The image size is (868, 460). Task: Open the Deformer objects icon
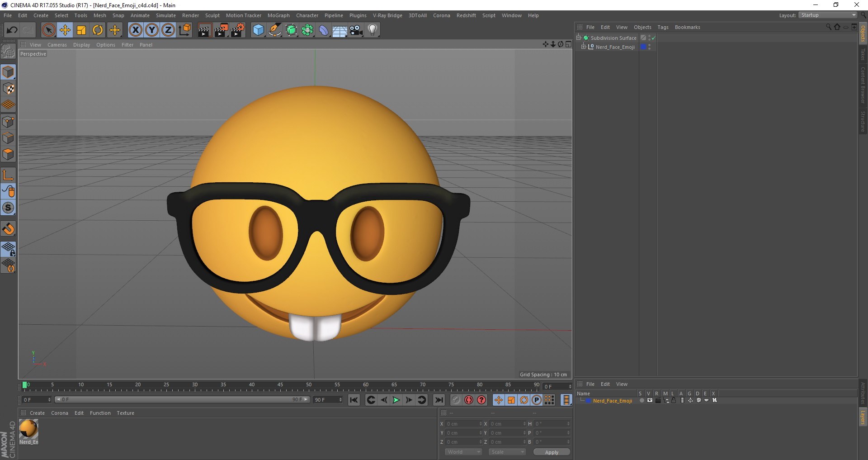pos(324,30)
